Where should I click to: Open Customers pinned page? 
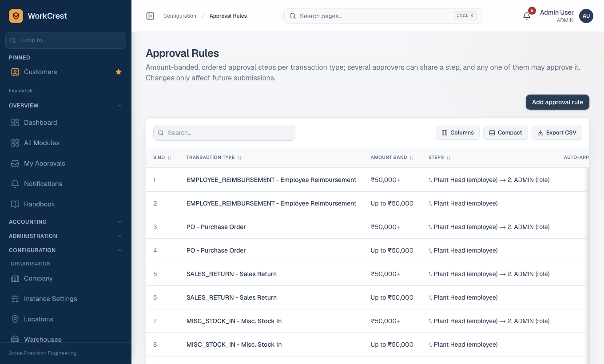(66, 72)
